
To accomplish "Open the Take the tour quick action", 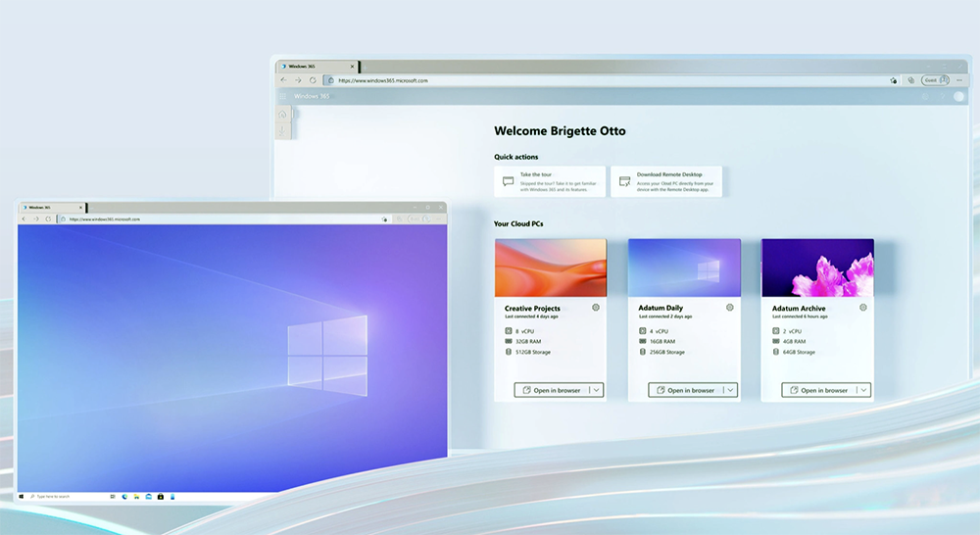I will tap(550, 181).
